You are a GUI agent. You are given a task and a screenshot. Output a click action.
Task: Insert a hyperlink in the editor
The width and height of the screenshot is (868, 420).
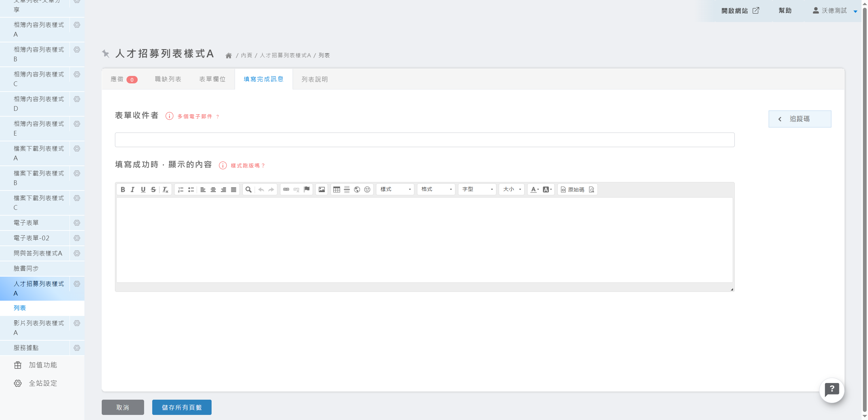point(286,189)
